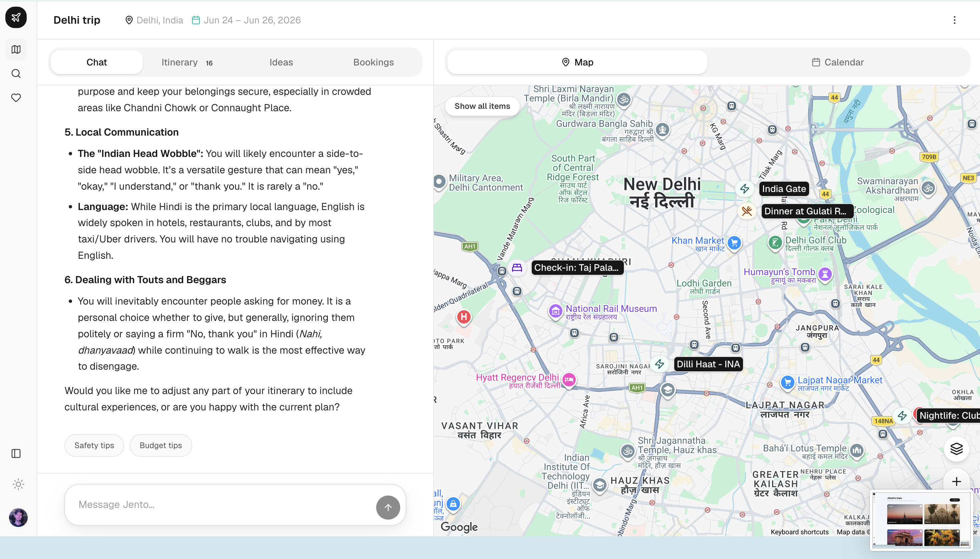This screenshot has height=559, width=980.
Task: Click the Dilli Haat lightning marker icon
Action: coord(660,364)
